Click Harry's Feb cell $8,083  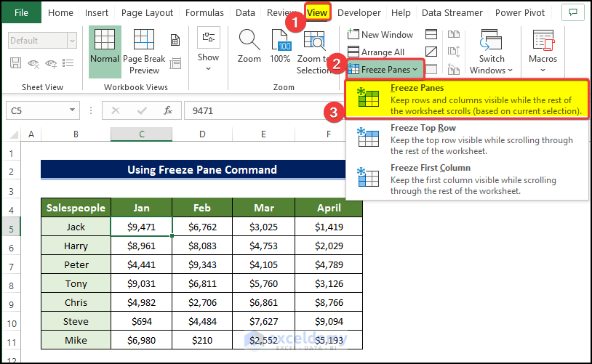click(x=202, y=246)
